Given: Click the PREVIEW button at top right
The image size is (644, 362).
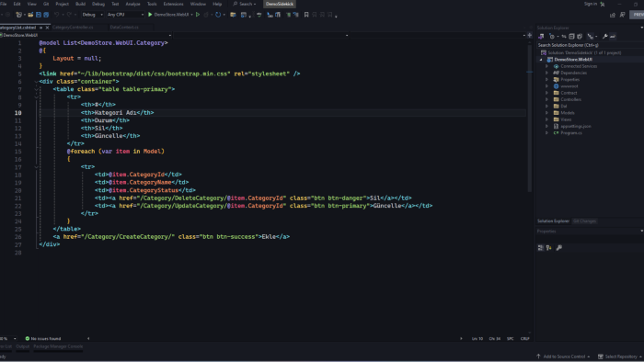Looking at the screenshot, I should pos(638,15).
